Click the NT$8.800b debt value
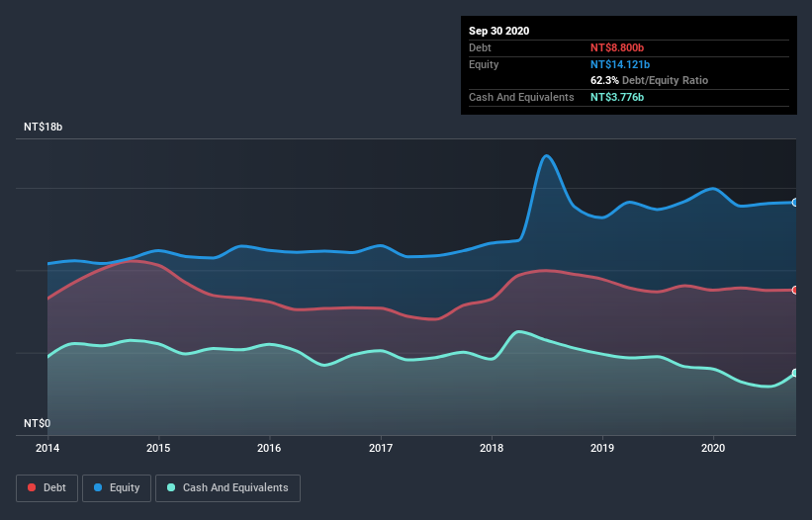 (617, 47)
